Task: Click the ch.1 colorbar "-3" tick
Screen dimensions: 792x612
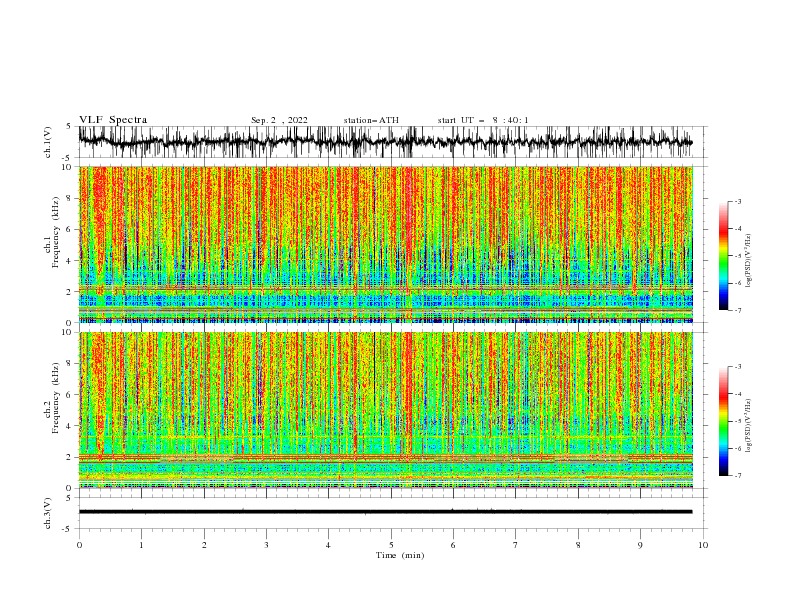Action: (737, 201)
